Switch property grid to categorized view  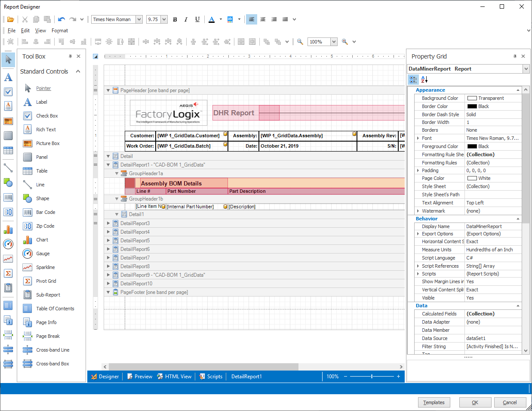tap(413, 80)
